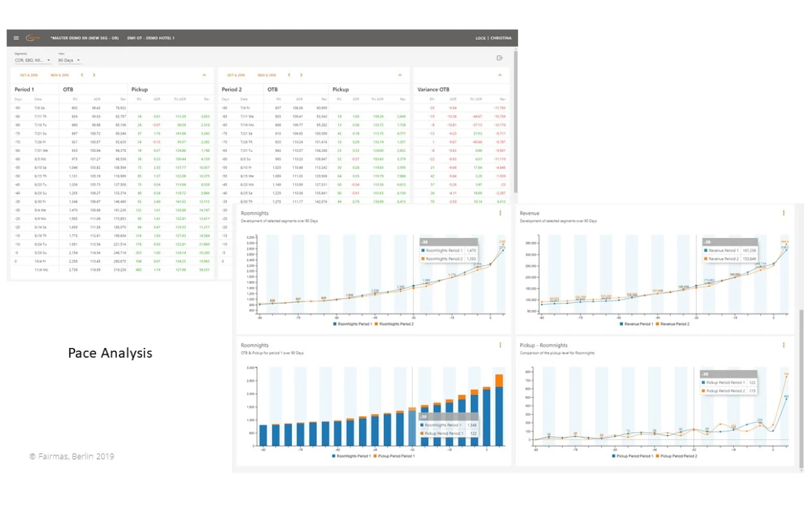Screen dimensions: 812x509
Task: Toggle Revenue Period 1 legend entry
Action: click(636, 324)
